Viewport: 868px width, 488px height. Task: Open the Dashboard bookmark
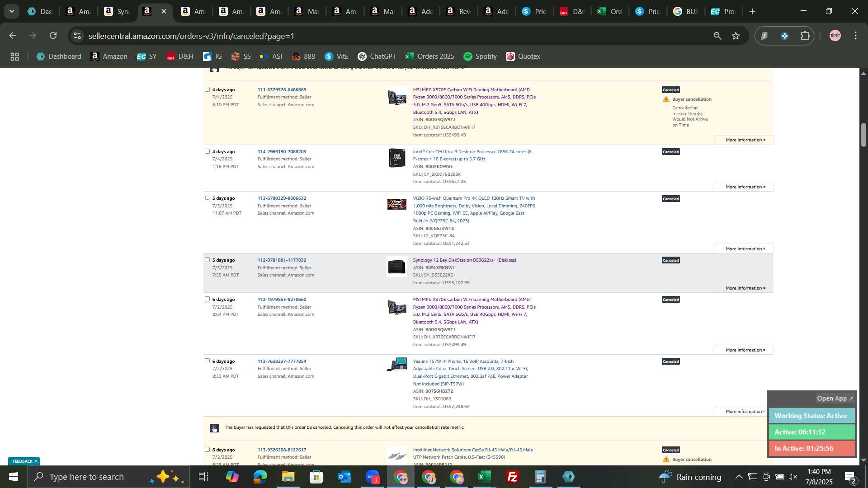pyautogui.click(x=59, y=56)
